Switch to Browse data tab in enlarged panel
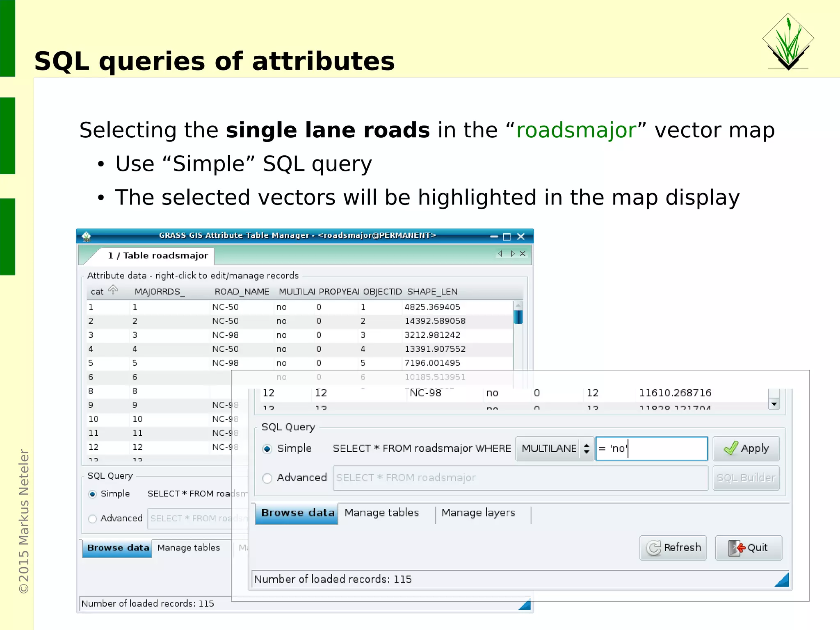840x630 pixels. (x=297, y=513)
